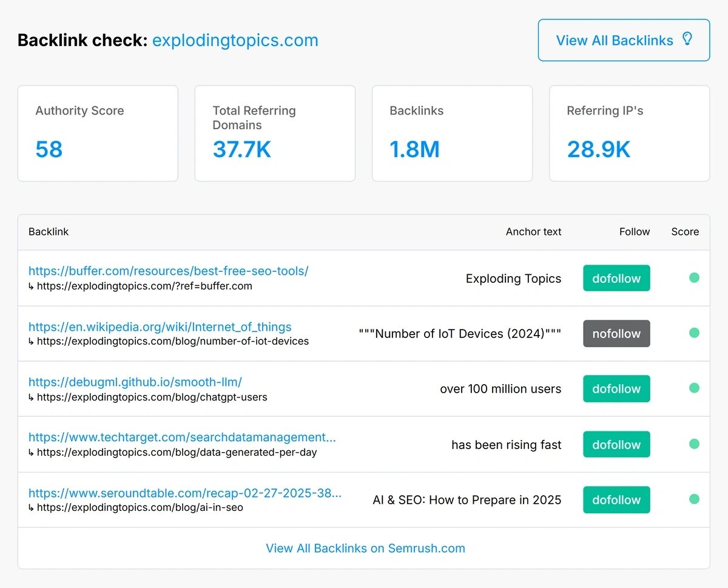This screenshot has width=728, height=588.
Task: Click the anchor text Exploding Topics
Action: pos(513,279)
